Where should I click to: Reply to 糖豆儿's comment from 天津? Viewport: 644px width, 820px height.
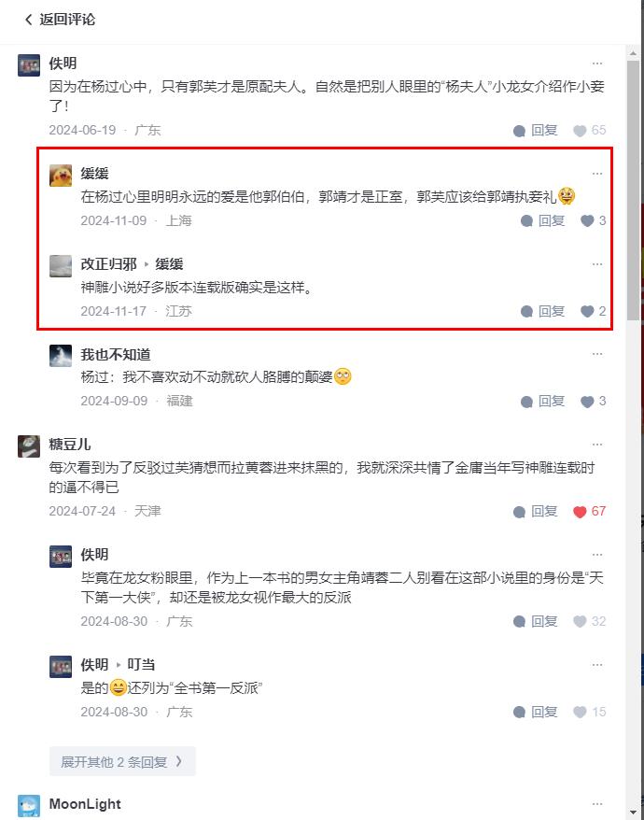pos(536,512)
